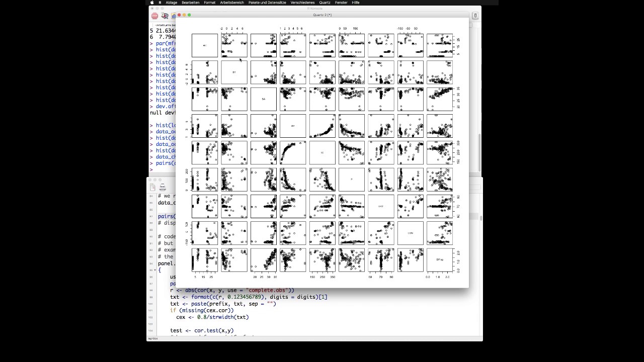The width and height of the screenshot is (644, 362).
Task: Open the Apple menu
Action: coord(152,3)
